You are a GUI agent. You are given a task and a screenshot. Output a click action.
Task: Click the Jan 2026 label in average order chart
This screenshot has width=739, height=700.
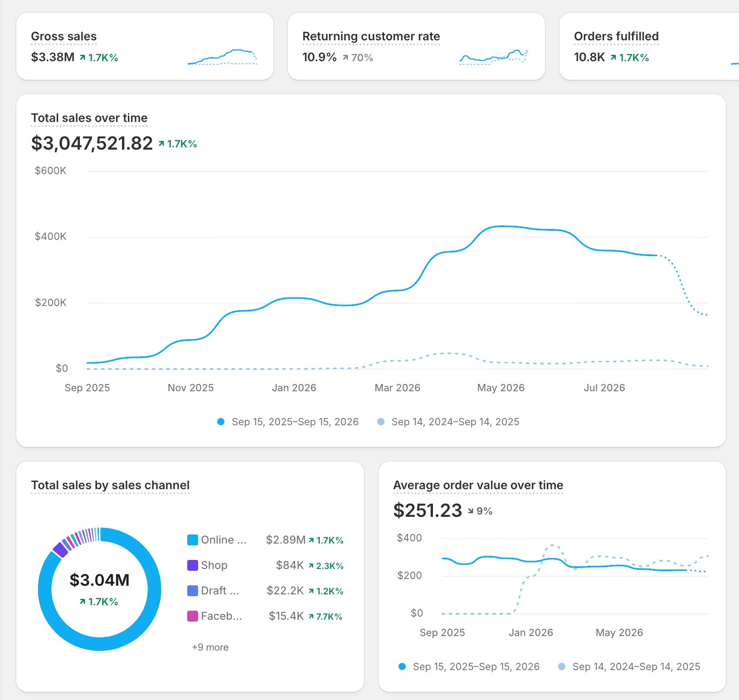(530, 633)
